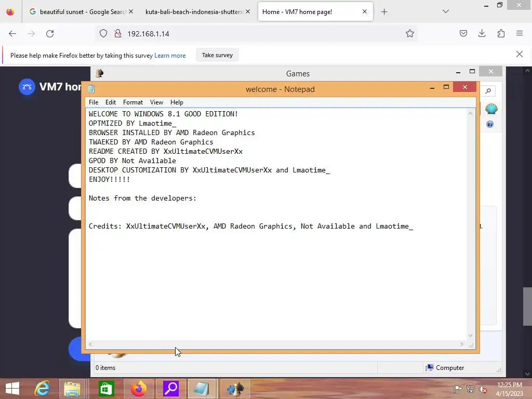Image resolution: width=532 pixels, height=399 pixels.
Task: Click the 0 items status text
Action: click(x=105, y=367)
